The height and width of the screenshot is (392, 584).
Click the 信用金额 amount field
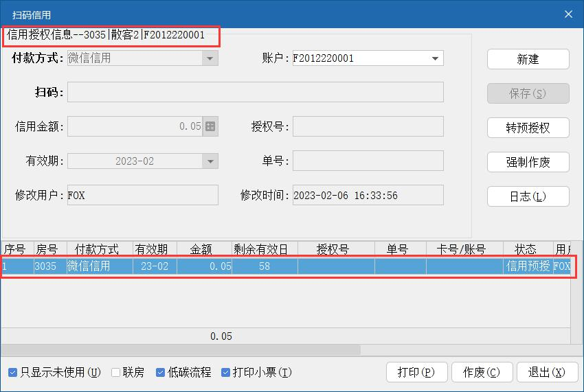point(135,126)
